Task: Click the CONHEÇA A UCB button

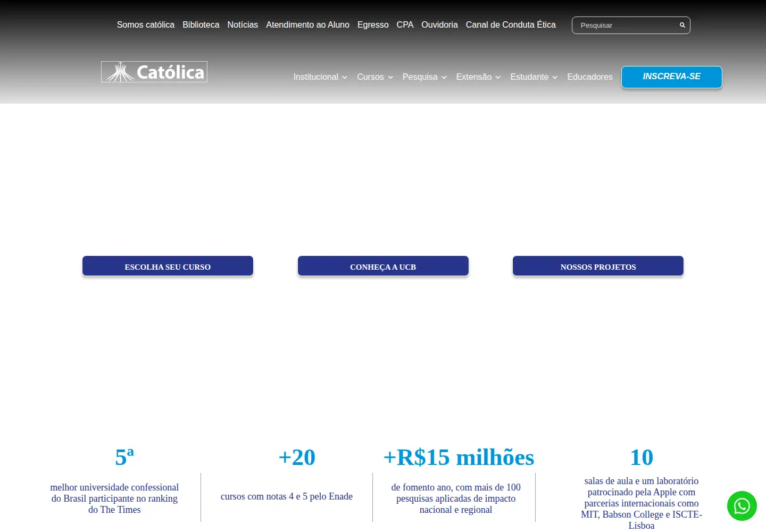Action: [383, 266]
